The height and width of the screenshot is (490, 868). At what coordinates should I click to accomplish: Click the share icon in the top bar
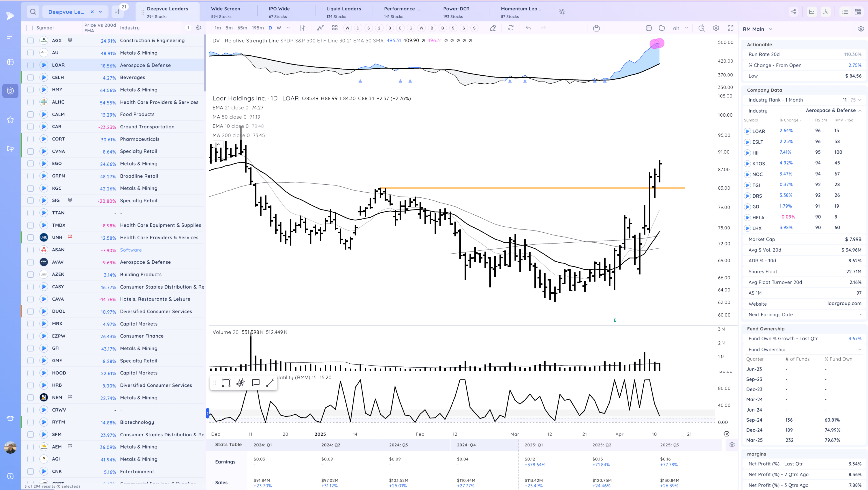point(794,12)
